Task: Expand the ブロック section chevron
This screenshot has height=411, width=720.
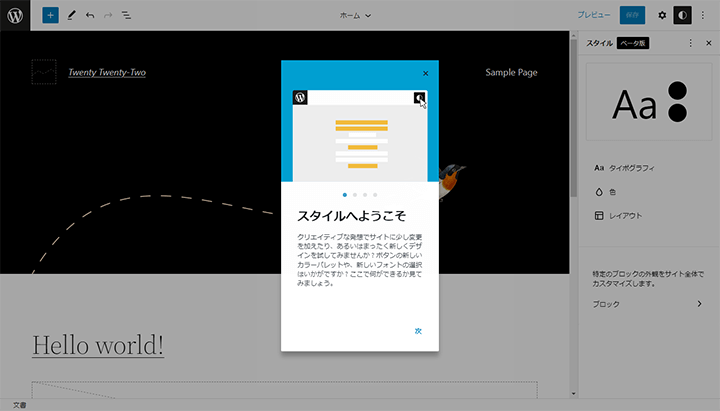Action: coord(699,304)
